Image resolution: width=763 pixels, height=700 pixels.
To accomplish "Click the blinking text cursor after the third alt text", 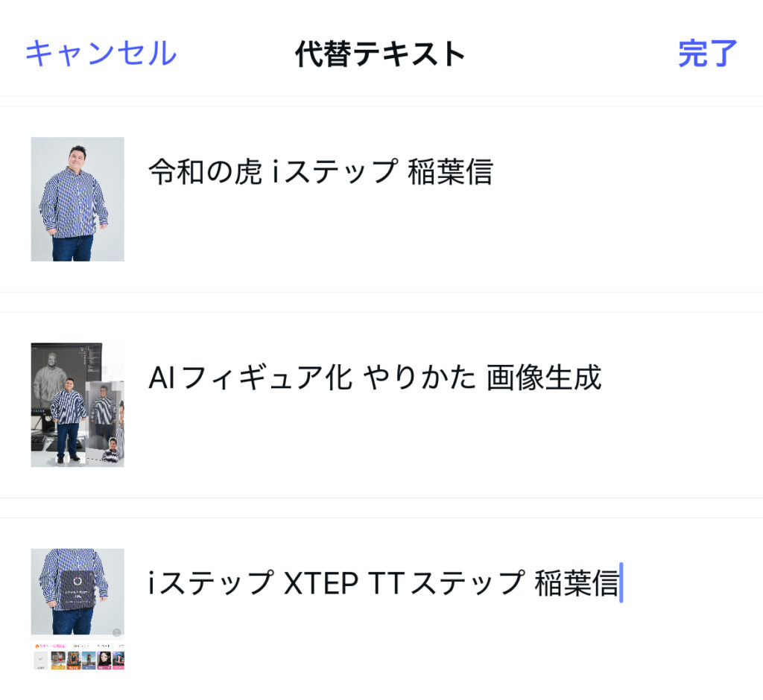I will [x=621, y=584].
